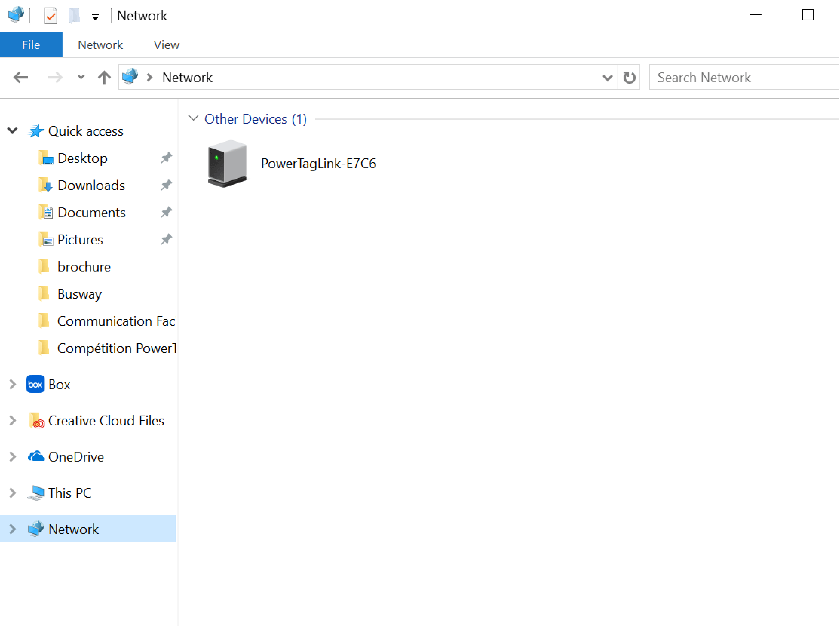Click the pin icon beside Downloads

click(x=166, y=185)
